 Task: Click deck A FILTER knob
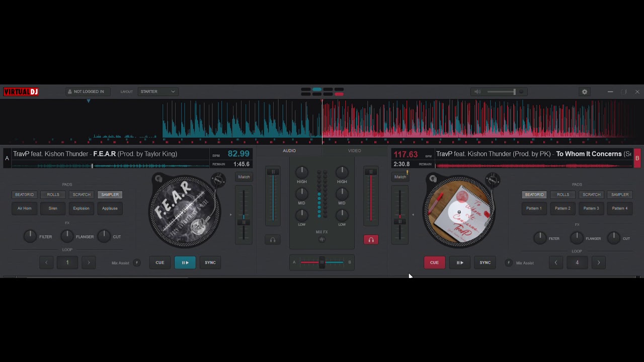point(30,236)
